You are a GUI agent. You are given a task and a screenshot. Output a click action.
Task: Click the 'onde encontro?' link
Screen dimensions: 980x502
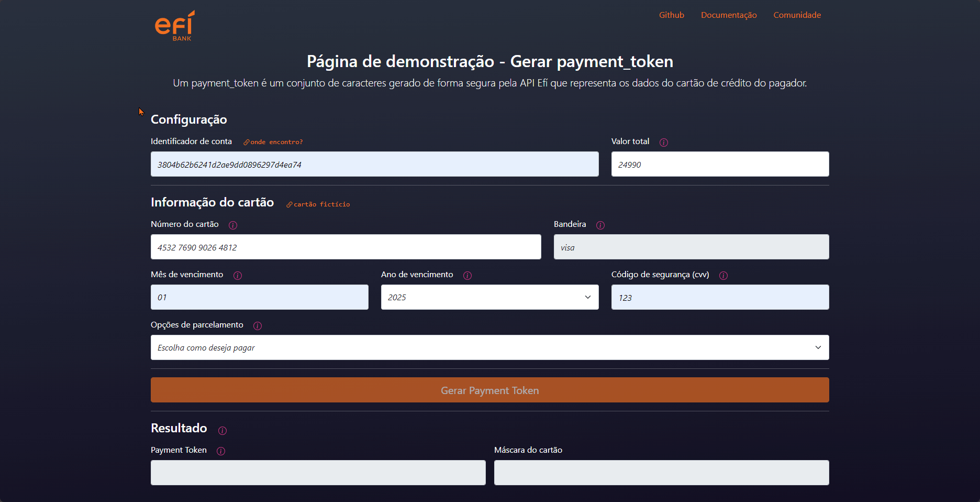click(x=273, y=142)
